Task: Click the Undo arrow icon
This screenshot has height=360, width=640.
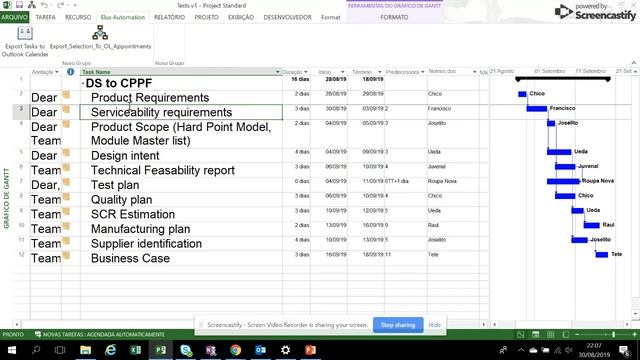Action: click(44, 5)
